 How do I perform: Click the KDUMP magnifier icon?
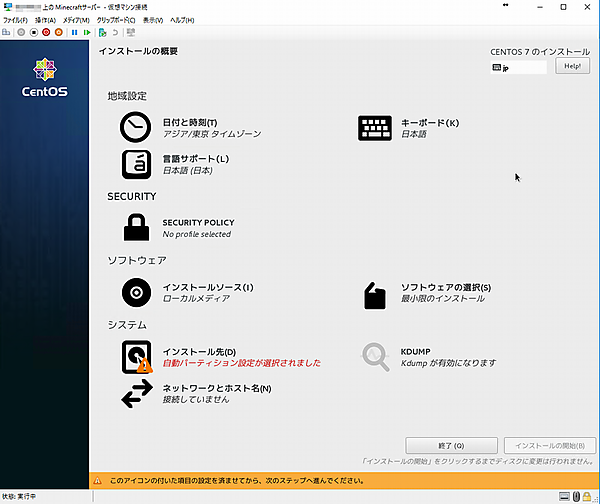[374, 356]
